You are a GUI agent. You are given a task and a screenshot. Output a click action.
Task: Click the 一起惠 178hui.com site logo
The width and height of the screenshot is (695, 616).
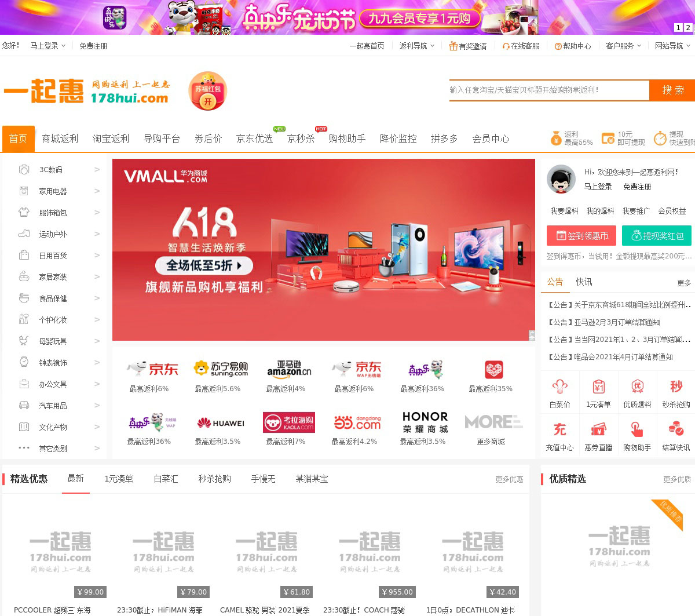[x=87, y=92]
